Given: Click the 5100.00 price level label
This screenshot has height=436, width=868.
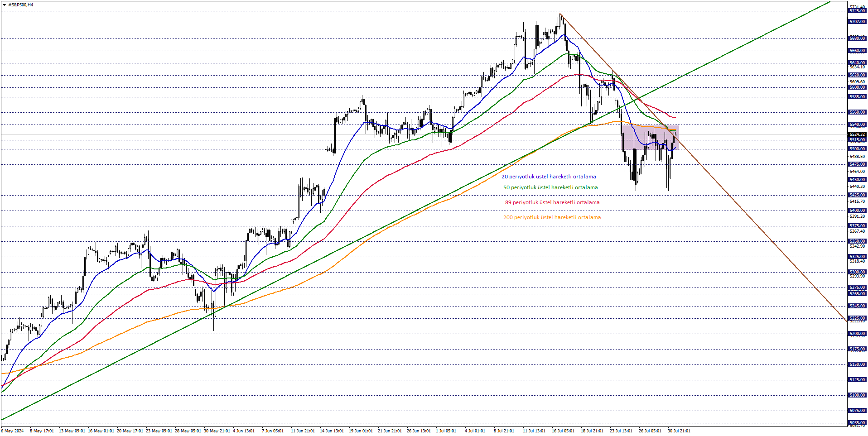Looking at the screenshot, I should click(x=857, y=395).
